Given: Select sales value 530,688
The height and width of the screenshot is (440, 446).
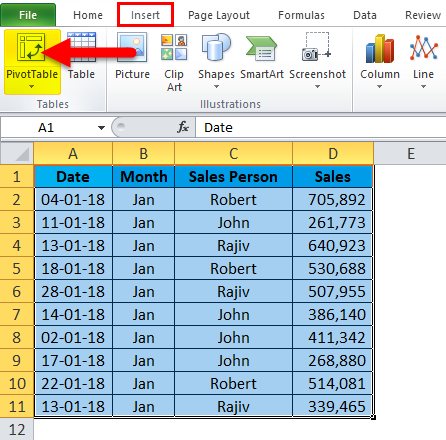Looking at the screenshot, I should pos(333,268).
